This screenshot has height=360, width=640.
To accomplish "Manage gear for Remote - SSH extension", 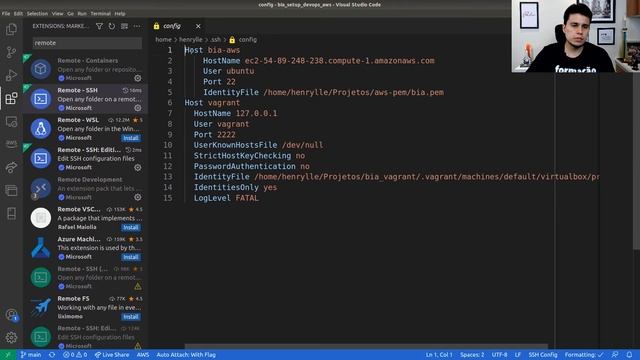I will 138,108.
